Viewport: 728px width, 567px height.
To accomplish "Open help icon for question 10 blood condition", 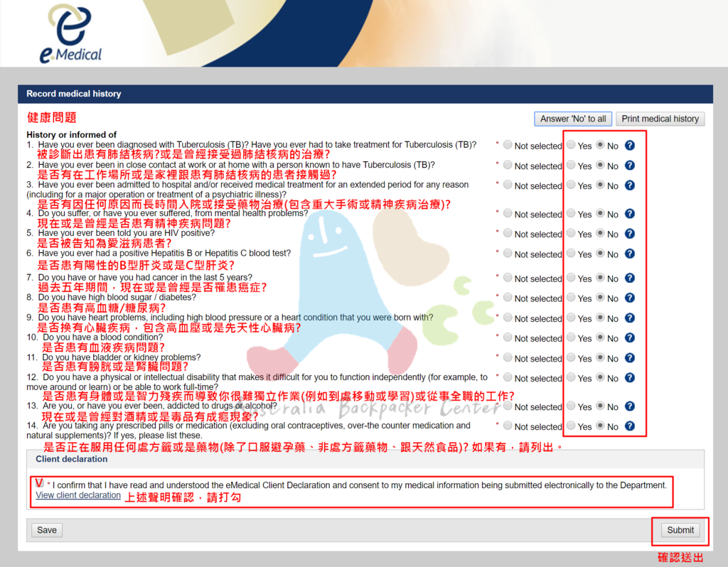I will pos(630,337).
